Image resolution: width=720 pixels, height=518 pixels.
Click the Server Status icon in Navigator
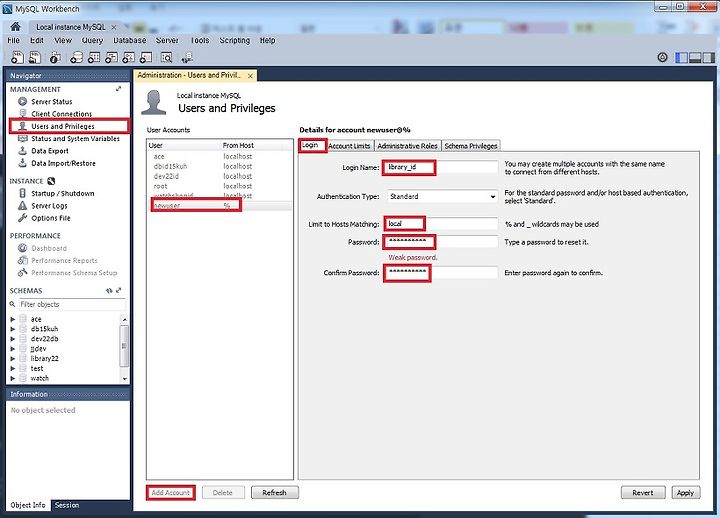tap(22, 101)
